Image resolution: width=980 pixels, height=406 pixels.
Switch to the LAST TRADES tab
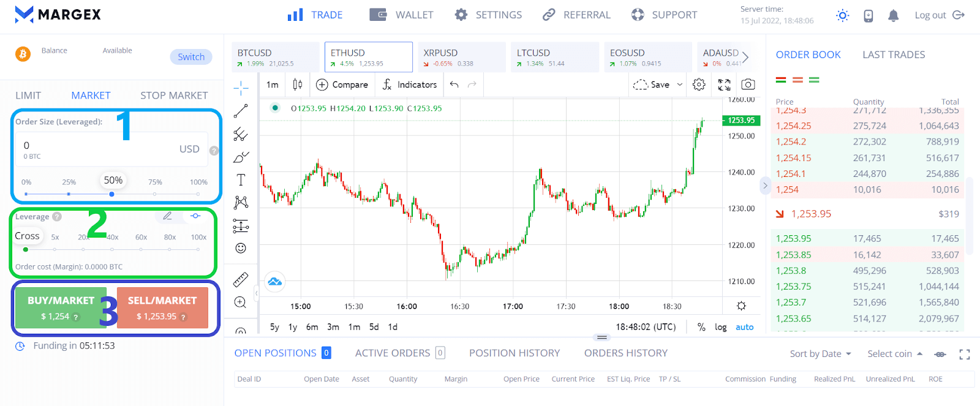pos(894,55)
